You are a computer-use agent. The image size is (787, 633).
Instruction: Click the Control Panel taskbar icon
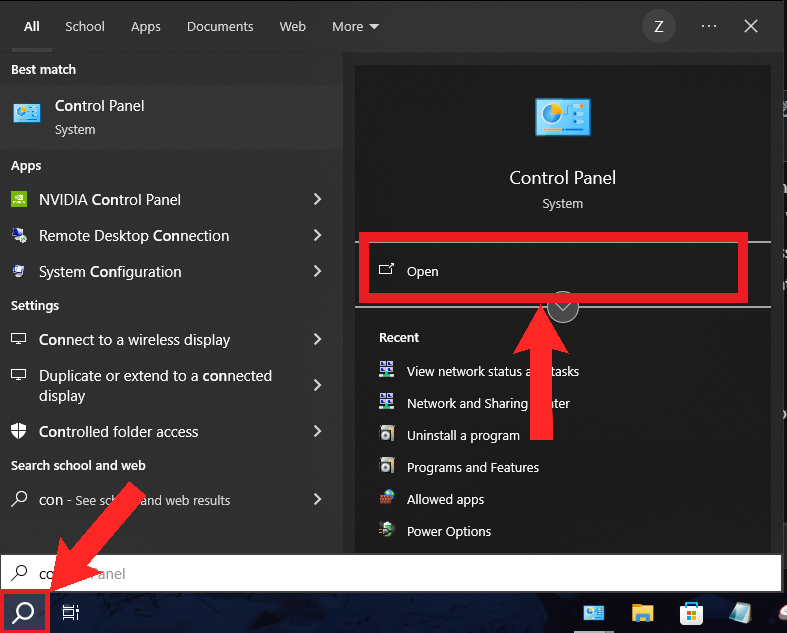pyautogui.click(x=594, y=612)
